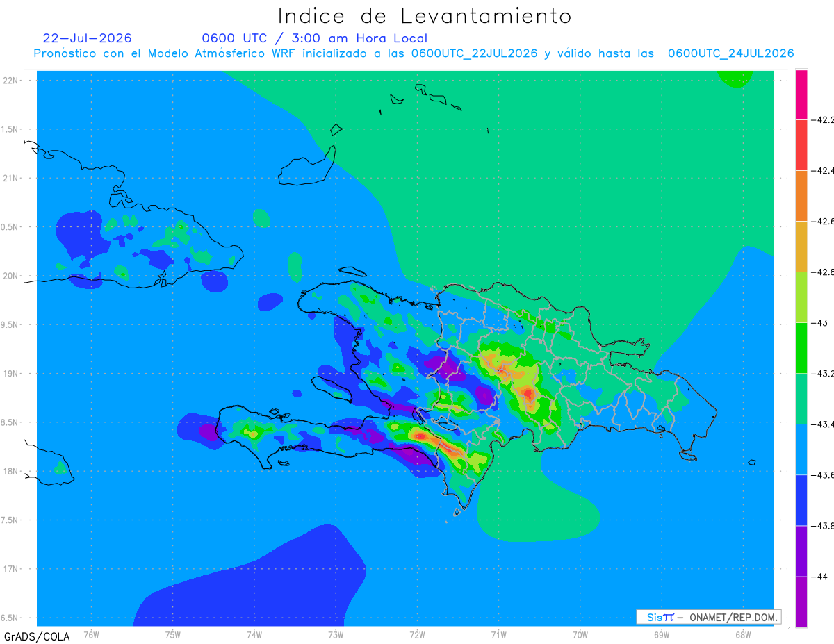The height and width of the screenshot is (644, 834).
Task: Click '0600 UTC / 3:00 am Hora Local' text
Action: [x=314, y=38]
